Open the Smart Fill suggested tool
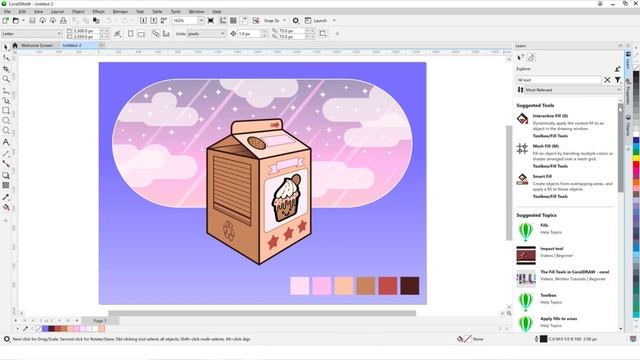 (x=542, y=176)
